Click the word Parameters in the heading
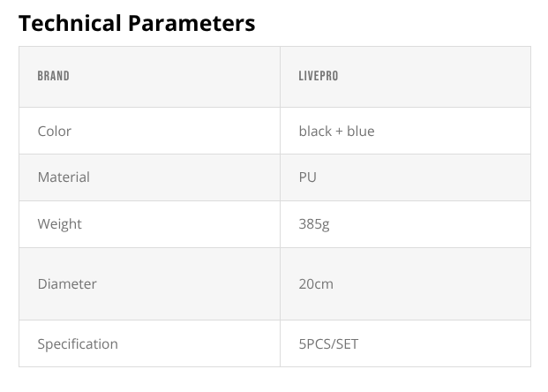Image resolution: width=548 pixels, height=392 pixels. click(x=191, y=23)
